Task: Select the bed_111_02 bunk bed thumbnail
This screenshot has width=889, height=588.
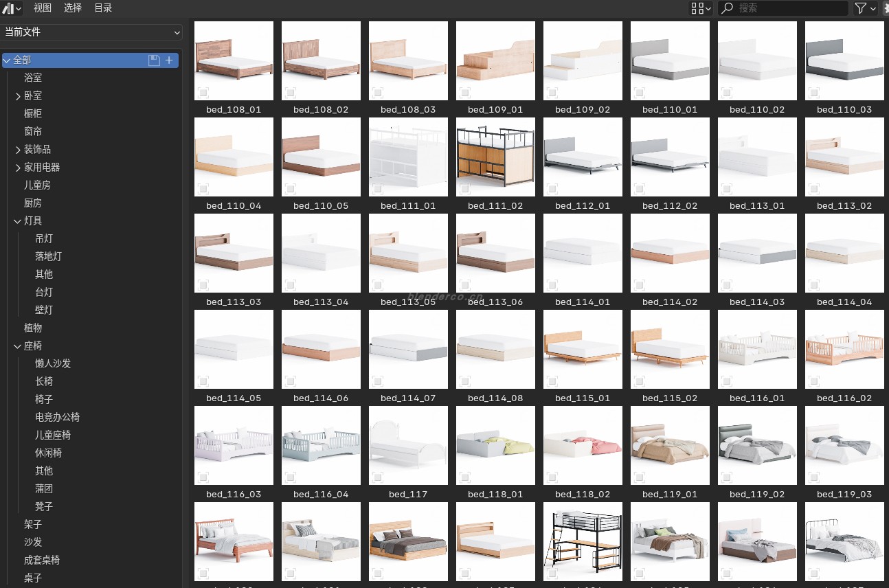Action: (x=495, y=157)
